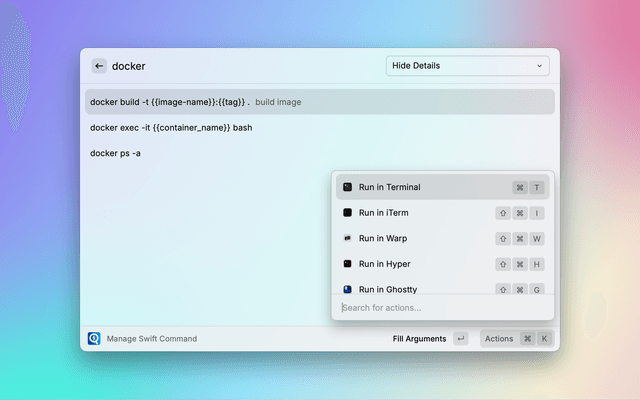This screenshot has height=400, width=640.
Task: Click the Ghostty app icon
Action: coord(347,289)
